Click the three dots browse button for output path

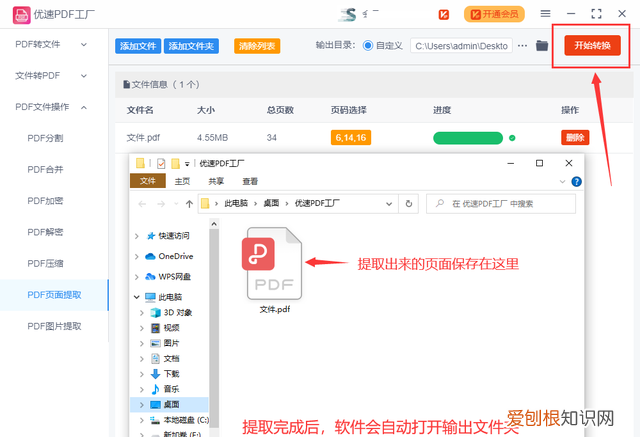pyautogui.click(x=522, y=46)
